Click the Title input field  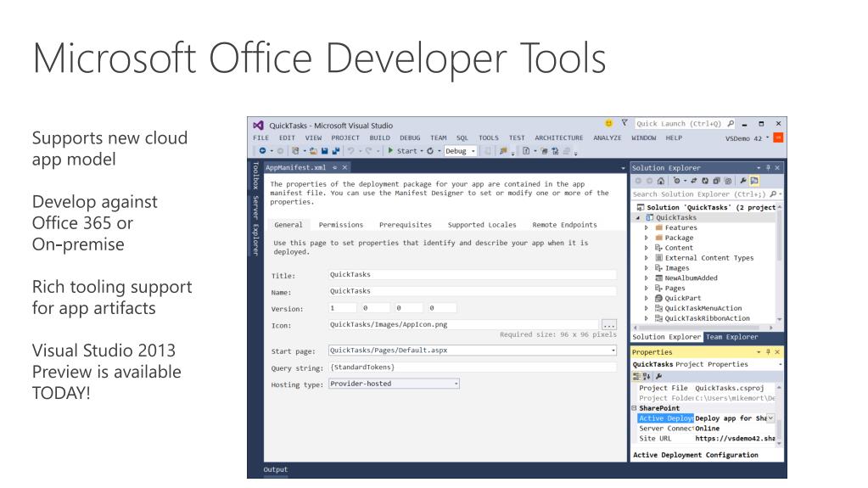(472, 274)
